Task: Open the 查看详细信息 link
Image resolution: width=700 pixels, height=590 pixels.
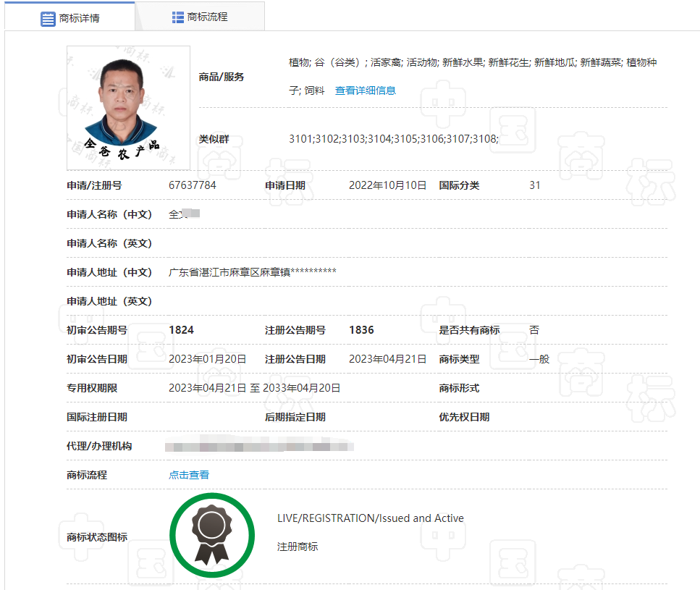Action: pyautogui.click(x=365, y=90)
